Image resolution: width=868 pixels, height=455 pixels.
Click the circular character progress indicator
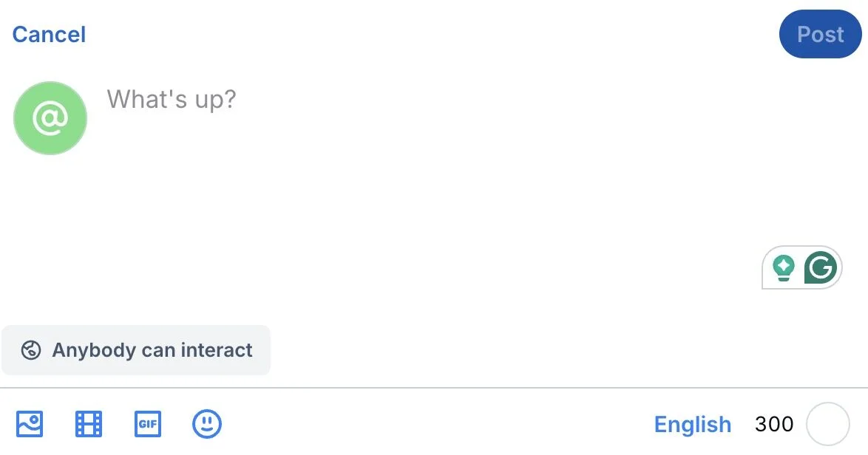coord(828,424)
